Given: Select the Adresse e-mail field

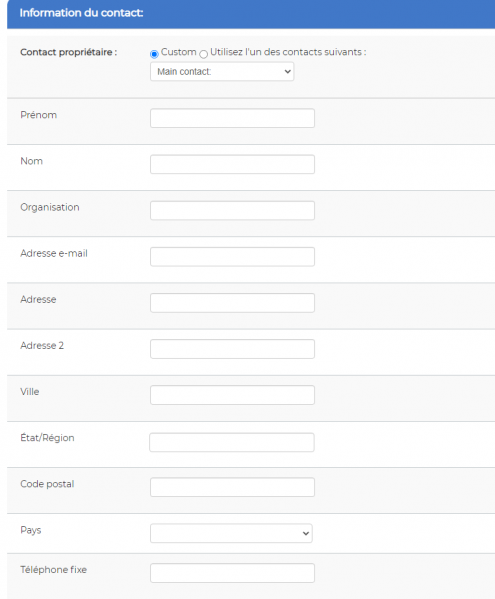Looking at the screenshot, I should (x=232, y=257).
